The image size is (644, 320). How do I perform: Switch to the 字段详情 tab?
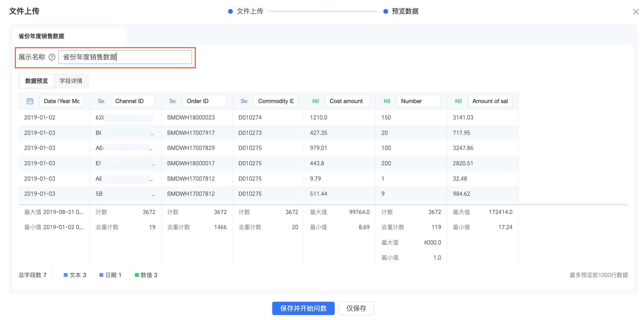(x=71, y=81)
